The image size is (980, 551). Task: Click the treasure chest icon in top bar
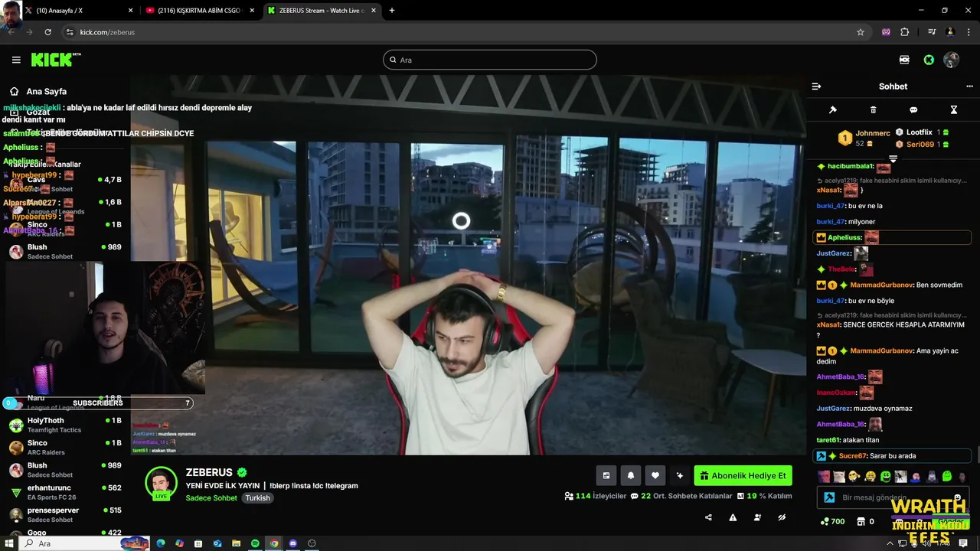(x=904, y=60)
